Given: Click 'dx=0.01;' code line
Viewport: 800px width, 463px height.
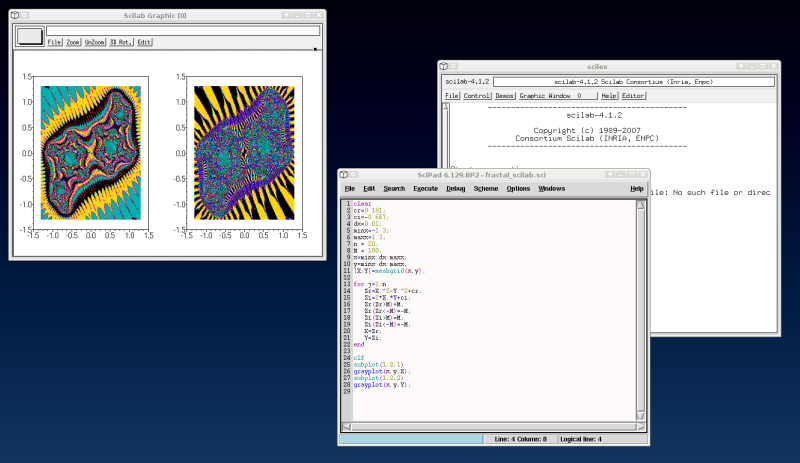Looking at the screenshot, I should (367, 224).
